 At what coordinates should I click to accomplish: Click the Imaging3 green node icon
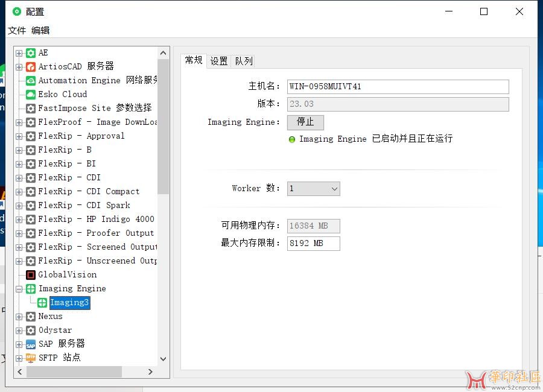coord(42,303)
